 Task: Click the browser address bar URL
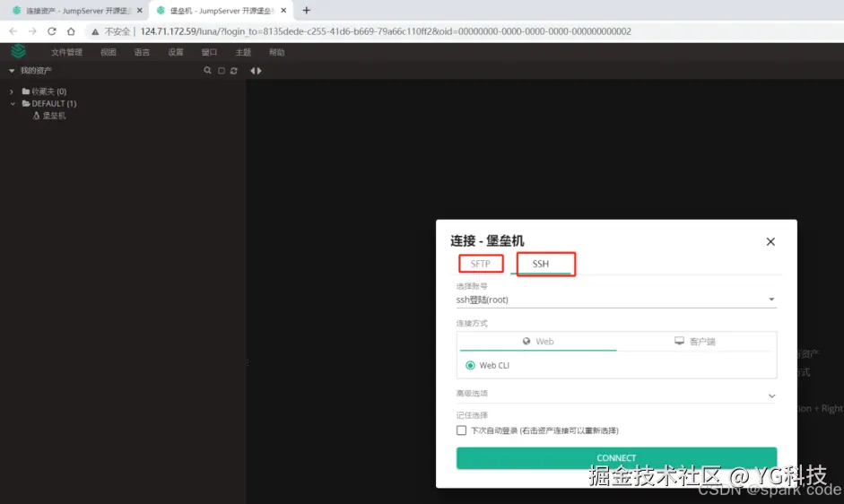(x=386, y=31)
